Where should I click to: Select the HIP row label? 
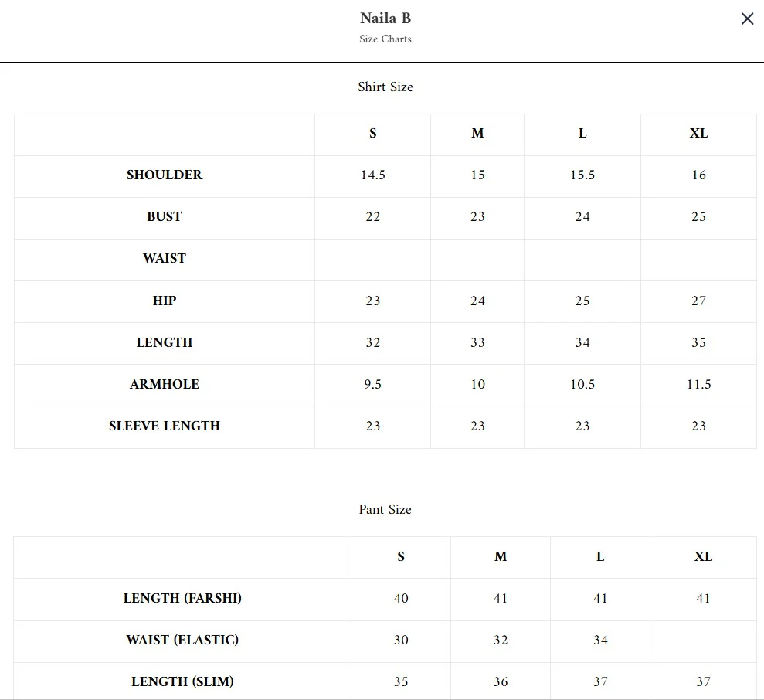[165, 301]
